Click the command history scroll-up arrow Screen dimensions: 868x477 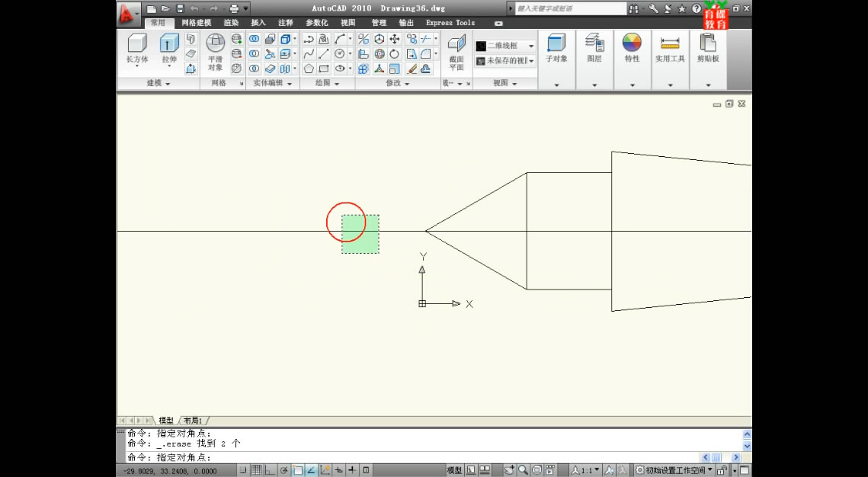pyautogui.click(x=747, y=435)
